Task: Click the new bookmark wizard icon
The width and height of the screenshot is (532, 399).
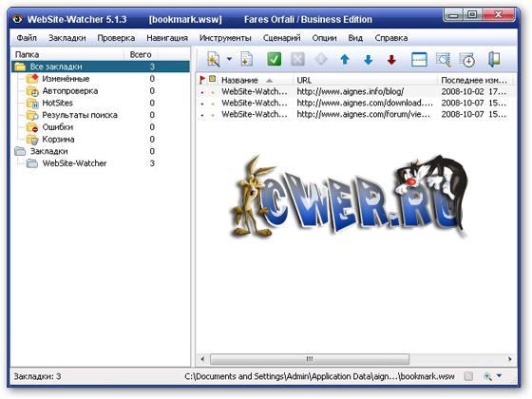Action: 214,60
